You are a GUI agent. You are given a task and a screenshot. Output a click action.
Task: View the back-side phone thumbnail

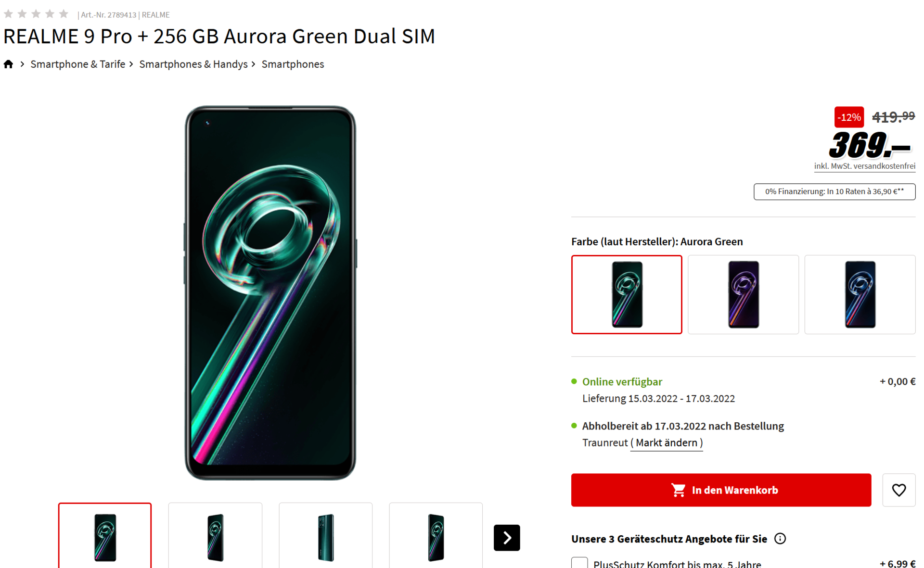(x=325, y=537)
